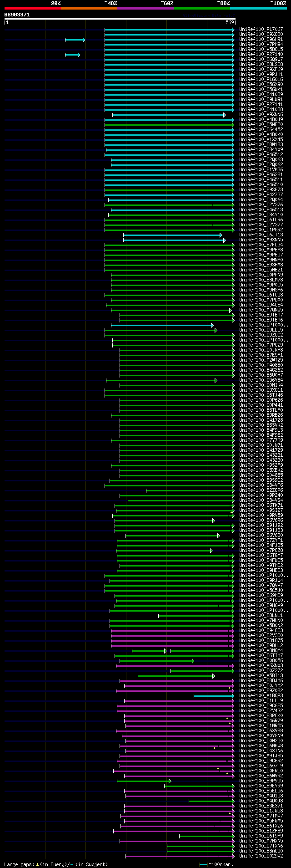The width and height of the screenshot is (291, 868).
Task: Select the UniRef100_A9XNN5 label
Action: (261, 240)
